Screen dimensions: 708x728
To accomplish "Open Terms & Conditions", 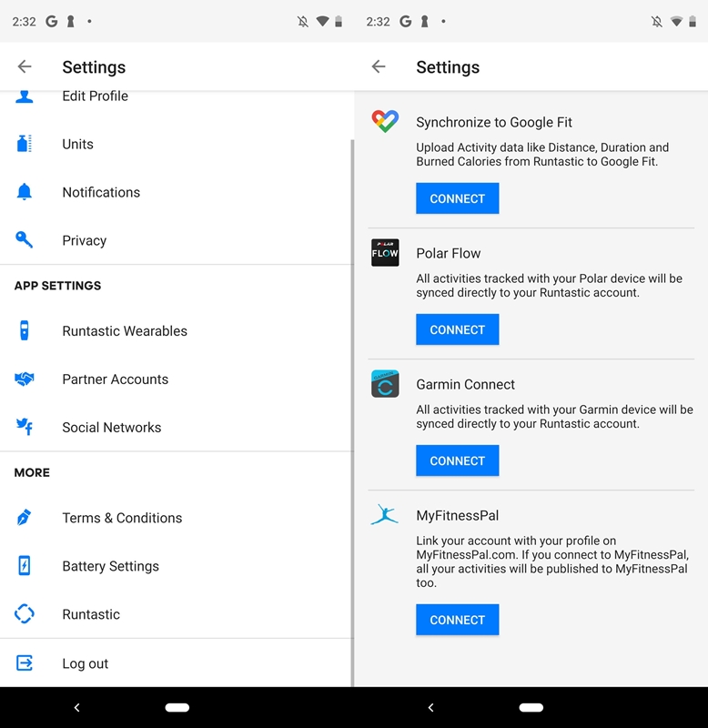I will (x=177, y=518).
